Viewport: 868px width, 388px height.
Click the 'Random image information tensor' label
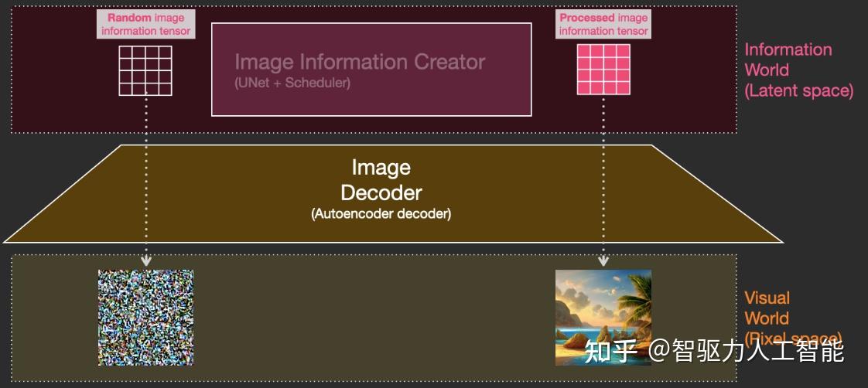(x=146, y=24)
